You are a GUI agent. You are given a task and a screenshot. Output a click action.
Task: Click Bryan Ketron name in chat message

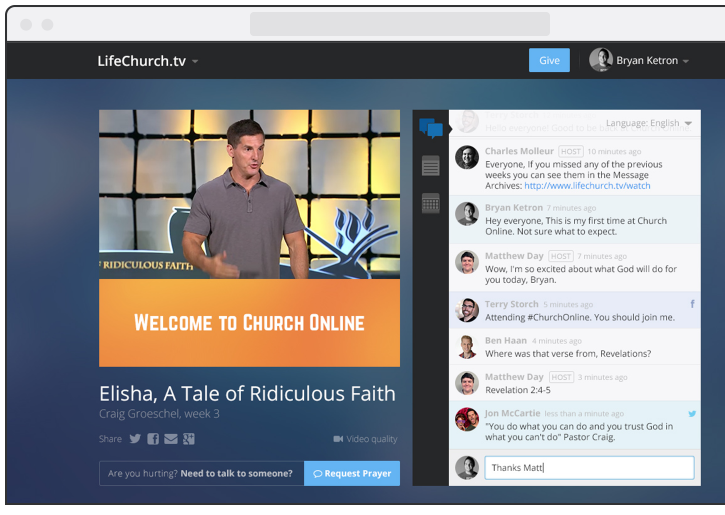tap(514, 208)
